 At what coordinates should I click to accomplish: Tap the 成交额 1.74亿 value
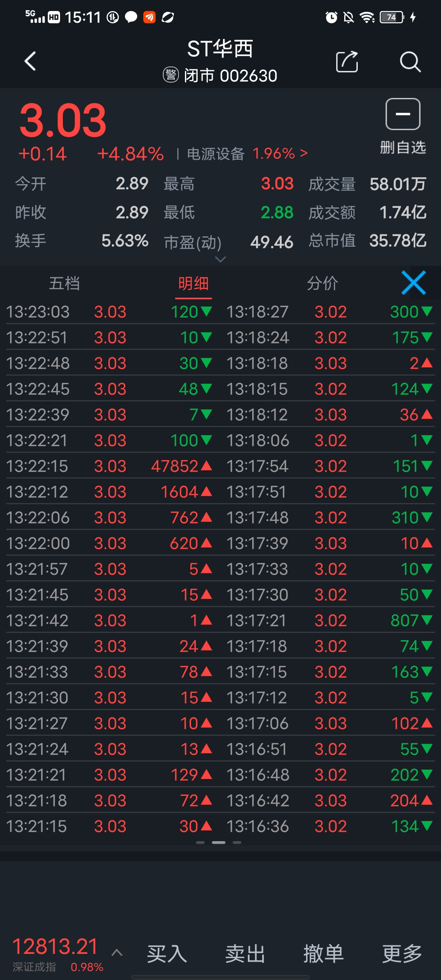[403, 212]
